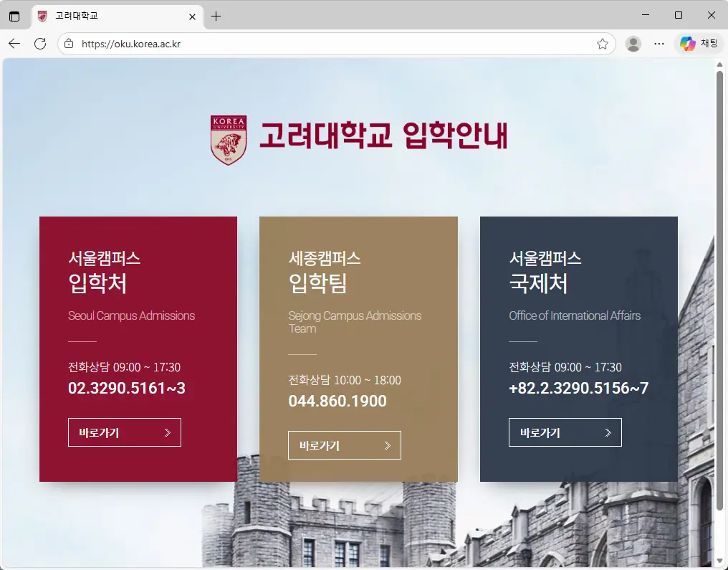Click 바로가기 for Seoul Campus Admissions

[124, 432]
